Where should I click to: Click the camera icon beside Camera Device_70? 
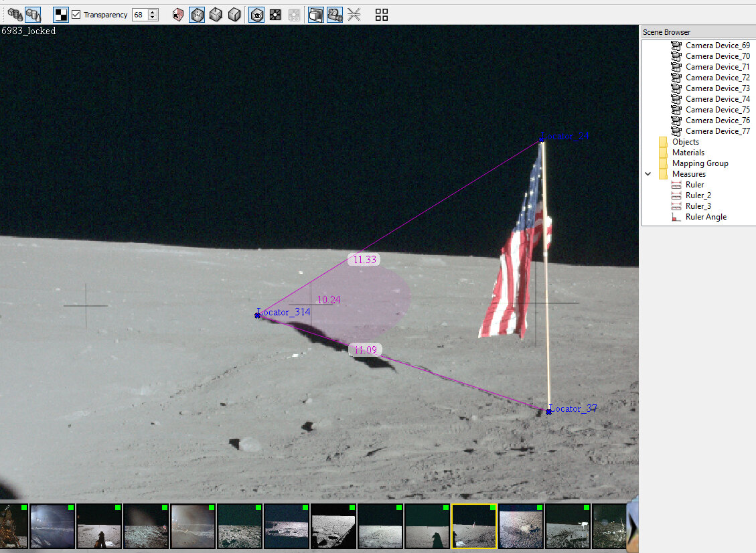(x=676, y=56)
